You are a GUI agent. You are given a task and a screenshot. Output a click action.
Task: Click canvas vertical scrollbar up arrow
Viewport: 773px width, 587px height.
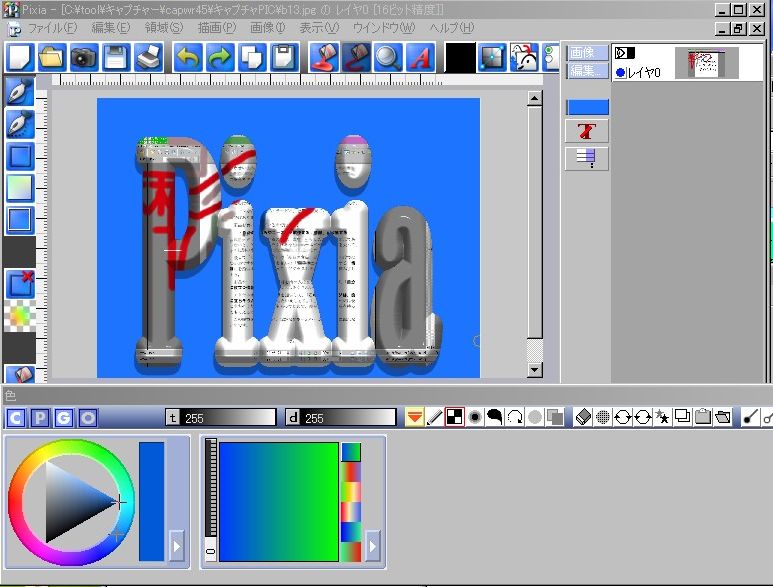pyautogui.click(x=534, y=99)
